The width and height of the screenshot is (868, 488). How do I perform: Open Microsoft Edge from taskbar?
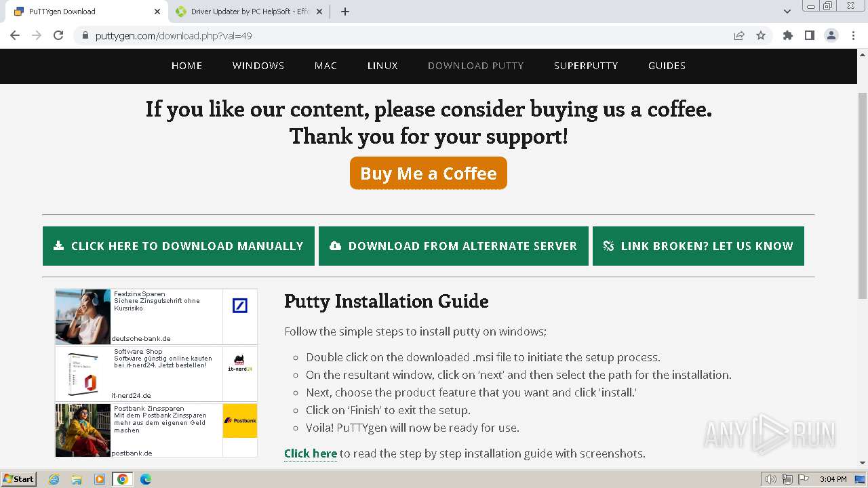(146, 479)
